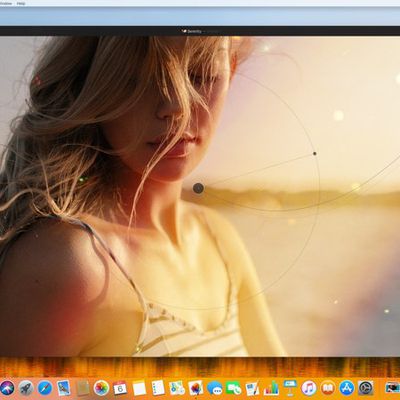This screenshot has width=400, height=400.
Task: Open Notes app in Dock
Action: (x=139, y=388)
